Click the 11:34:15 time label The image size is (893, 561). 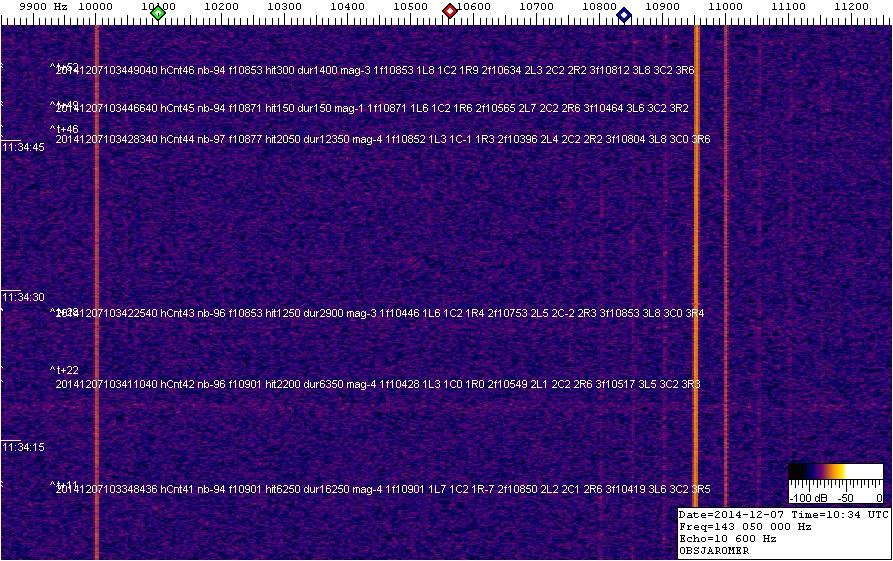23,447
